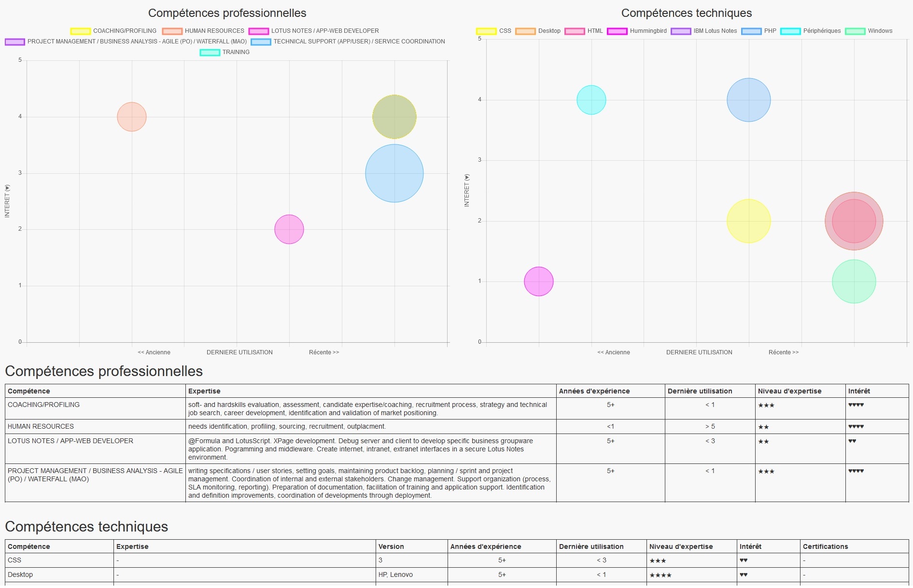
Task: Click 'DERNIERE UTILISATION' under the technical chart
Action: (699, 352)
